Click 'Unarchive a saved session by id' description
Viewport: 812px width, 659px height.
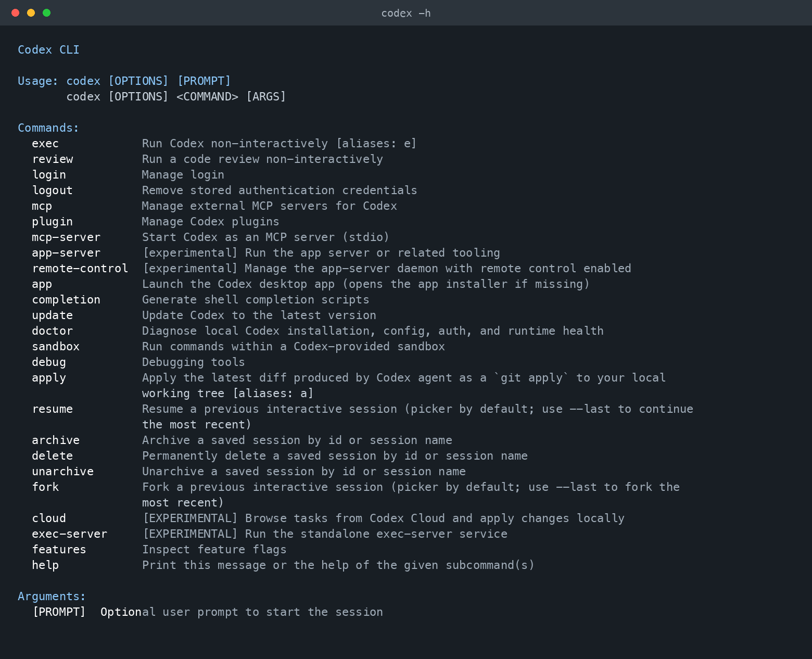[x=304, y=472]
